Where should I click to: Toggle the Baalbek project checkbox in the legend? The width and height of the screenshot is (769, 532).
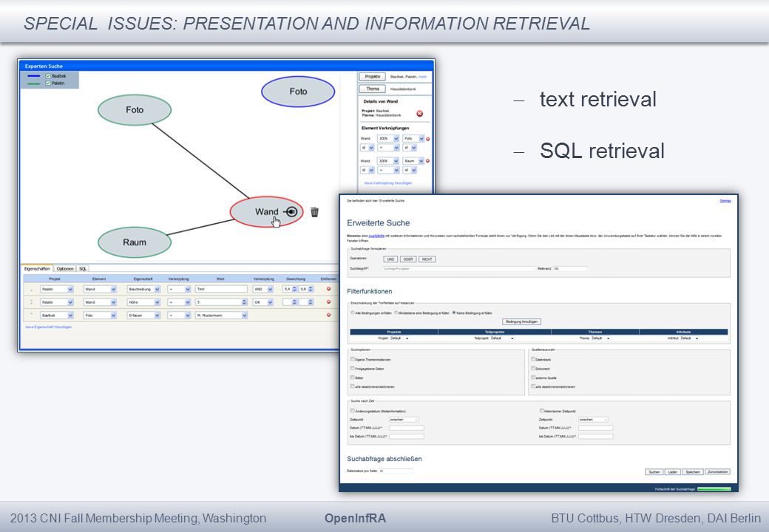pyautogui.click(x=48, y=76)
